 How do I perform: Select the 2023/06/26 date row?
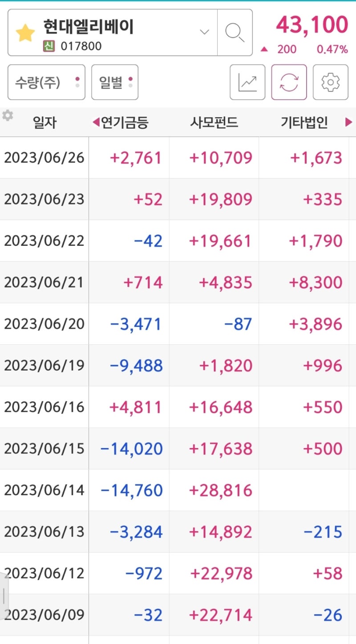pos(44,158)
